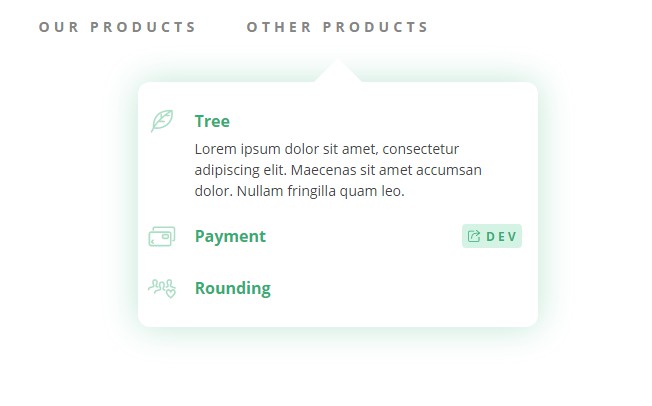Image resolution: width=652 pixels, height=406 pixels.
Task: Click the text 'adipiscing elit' in the description
Action: tap(239, 170)
